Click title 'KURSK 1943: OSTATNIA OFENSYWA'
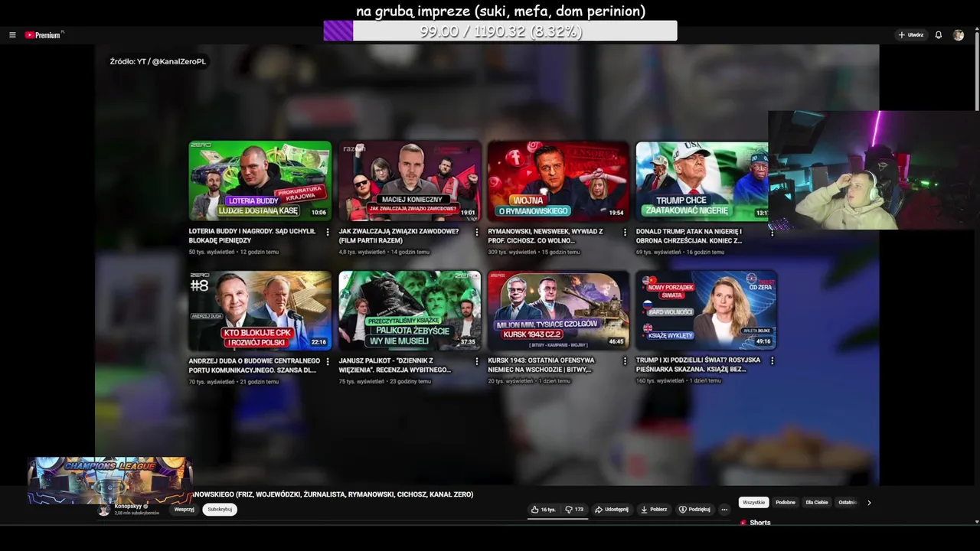The image size is (980, 551). click(541, 360)
